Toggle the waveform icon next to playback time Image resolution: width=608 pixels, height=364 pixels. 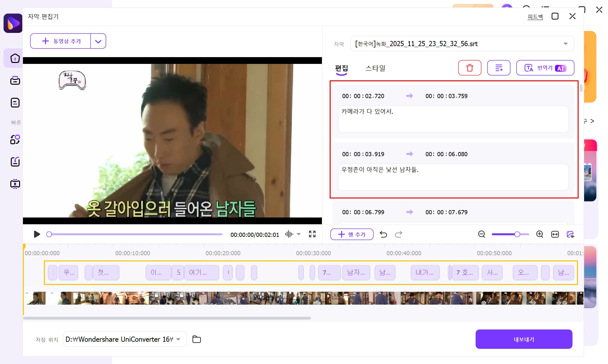point(289,234)
